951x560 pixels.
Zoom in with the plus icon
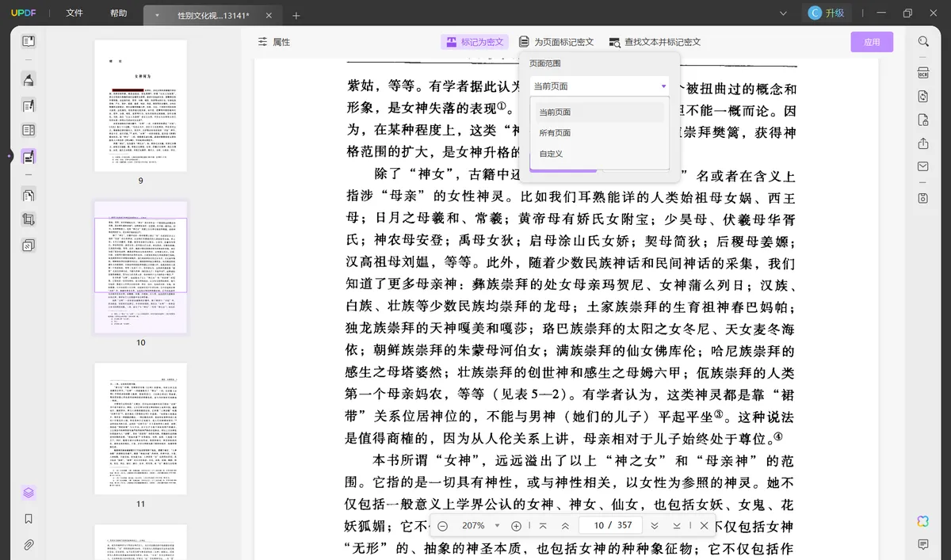516,526
